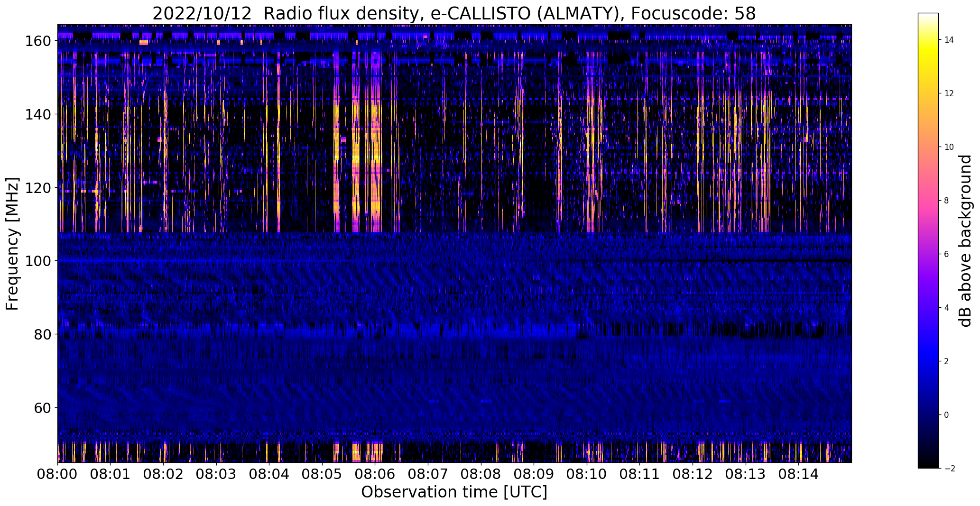Click the 'Observation time [UTC]' axis label
This screenshot has height=506, width=980.
click(x=454, y=492)
